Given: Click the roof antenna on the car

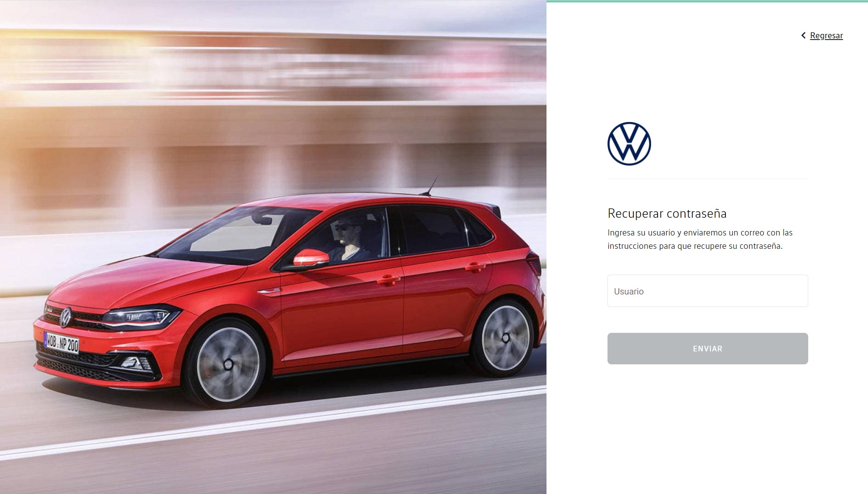Looking at the screenshot, I should [430, 185].
